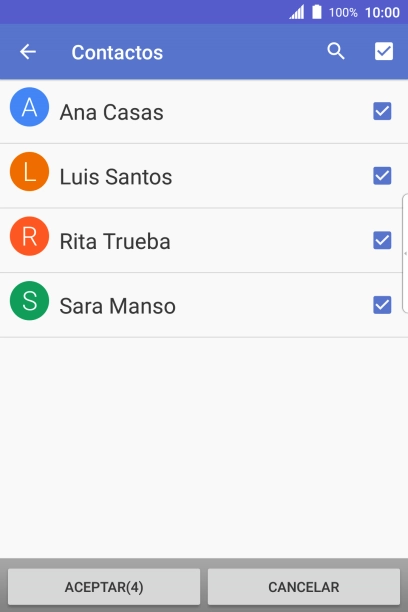Tap the signal strength icon

297,12
